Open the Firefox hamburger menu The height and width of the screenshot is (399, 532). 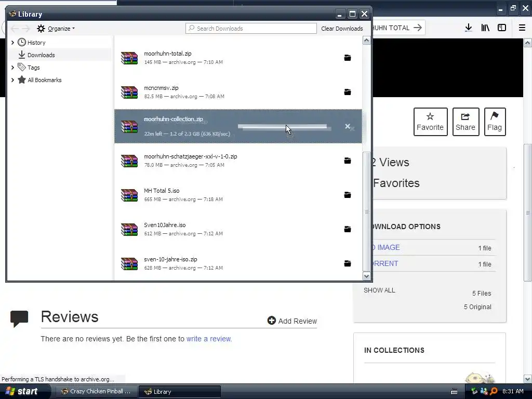point(522,28)
